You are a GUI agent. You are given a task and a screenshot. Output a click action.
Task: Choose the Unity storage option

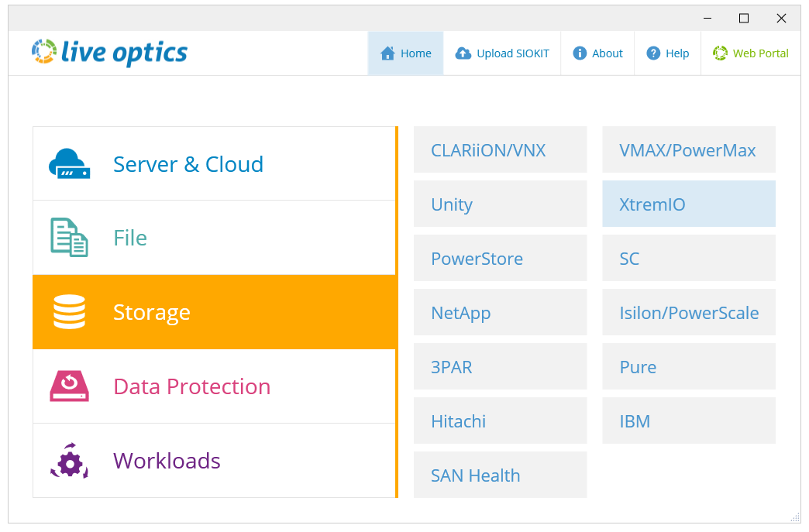(x=500, y=204)
